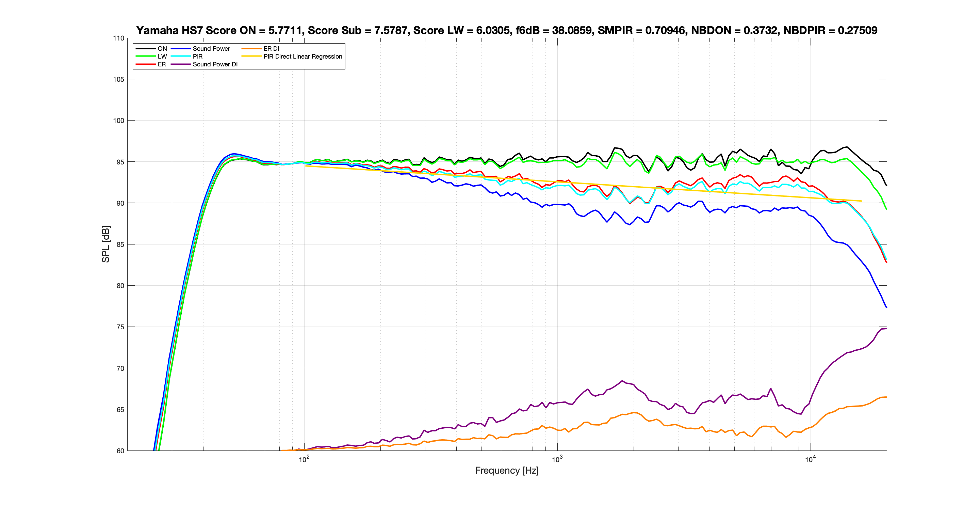This screenshot has height=506, width=980.
Task: Click the 70 y-axis tick label
Action: pos(120,368)
